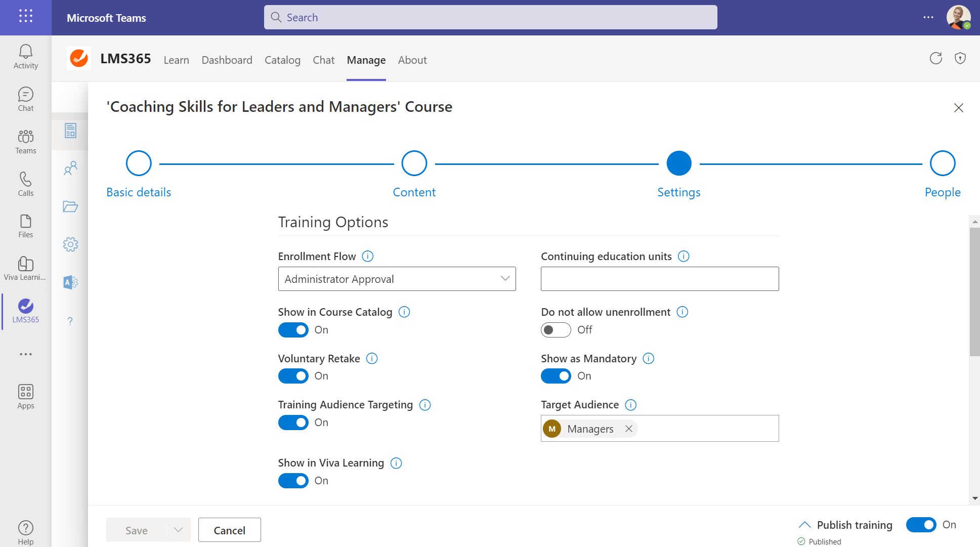Show info for Show as Mandatory
This screenshot has width=980, height=547.
(x=649, y=359)
